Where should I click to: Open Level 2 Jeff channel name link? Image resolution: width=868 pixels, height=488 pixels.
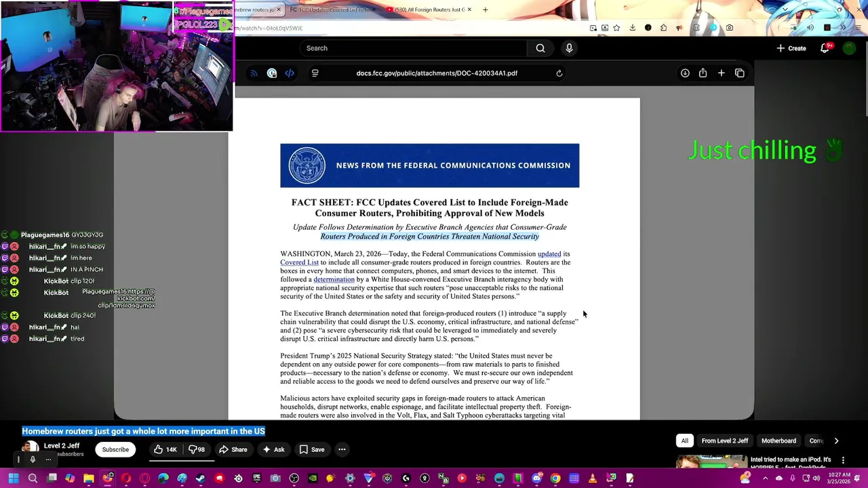pyautogui.click(x=62, y=445)
